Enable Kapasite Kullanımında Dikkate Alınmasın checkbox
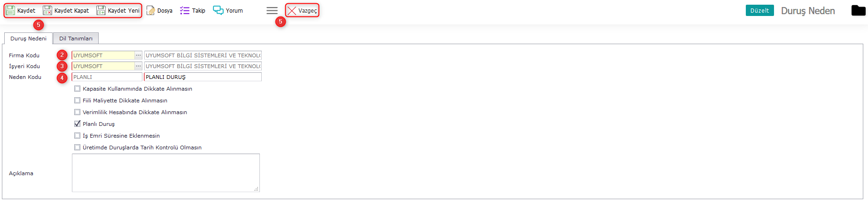 pyautogui.click(x=77, y=88)
